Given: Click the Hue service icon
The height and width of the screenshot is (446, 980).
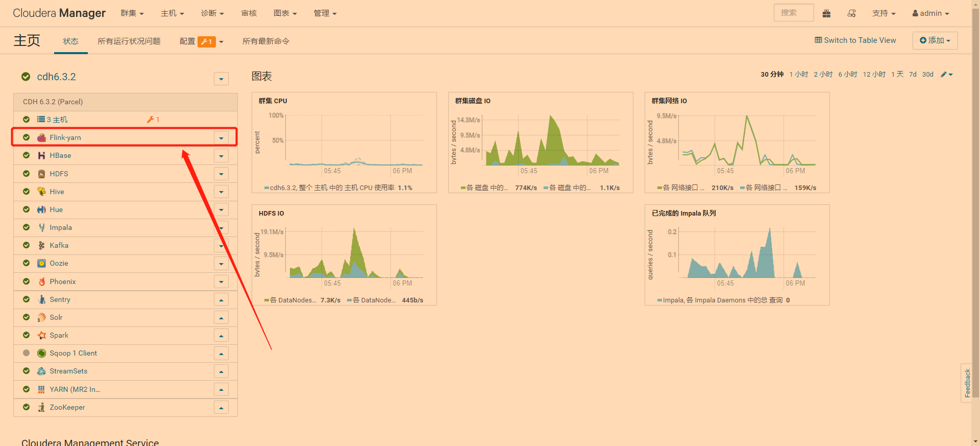Looking at the screenshot, I should (x=42, y=209).
